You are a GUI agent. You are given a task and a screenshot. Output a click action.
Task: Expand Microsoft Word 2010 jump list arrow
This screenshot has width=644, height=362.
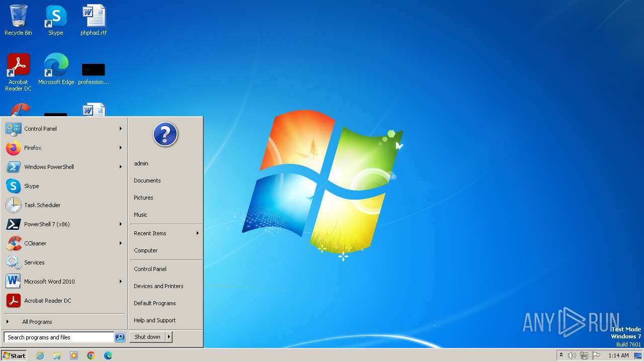point(121,282)
